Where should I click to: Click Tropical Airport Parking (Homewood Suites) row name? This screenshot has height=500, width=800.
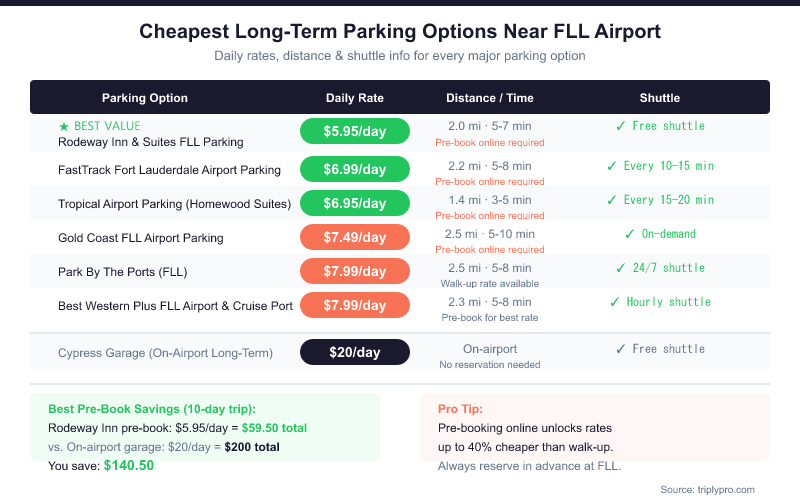(174, 204)
